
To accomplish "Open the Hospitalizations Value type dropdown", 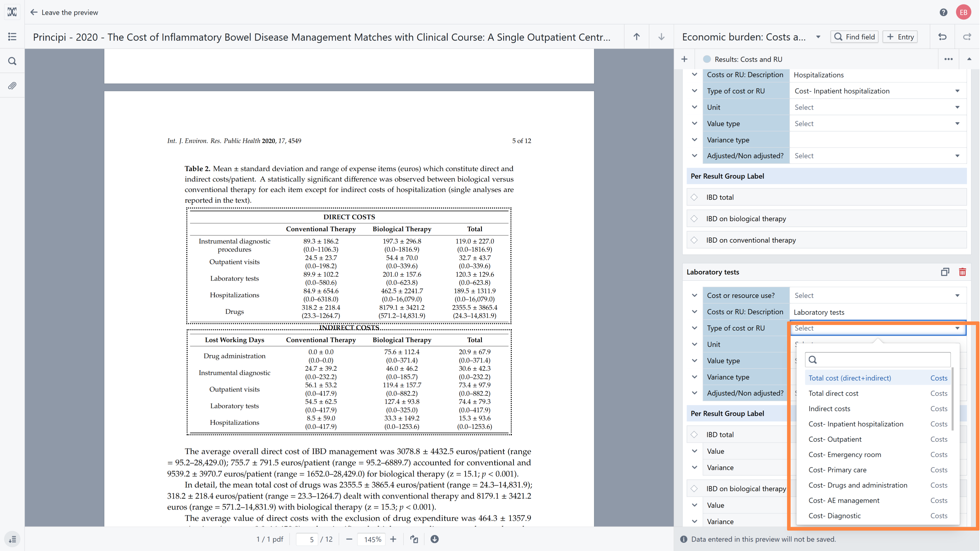I will (878, 123).
